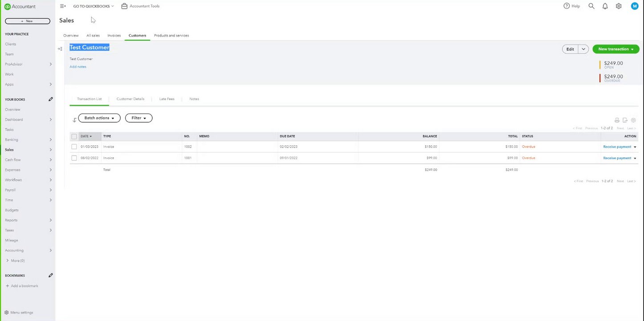
Task: Toggle the select-all header checkbox
Action: pos(74,136)
